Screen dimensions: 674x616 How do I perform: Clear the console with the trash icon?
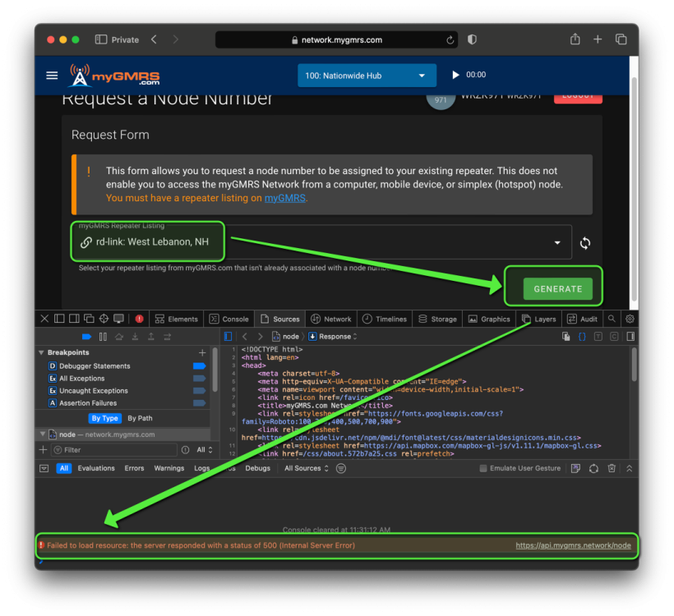point(612,468)
